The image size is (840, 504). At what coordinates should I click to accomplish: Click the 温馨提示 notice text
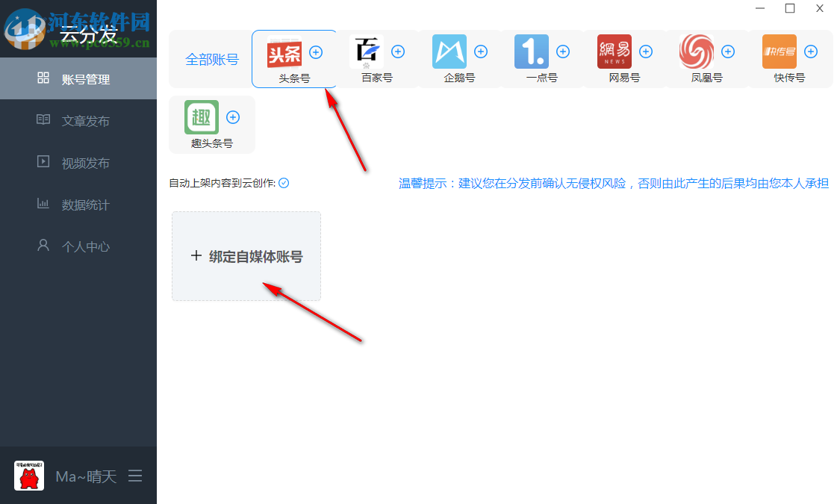(614, 183)
